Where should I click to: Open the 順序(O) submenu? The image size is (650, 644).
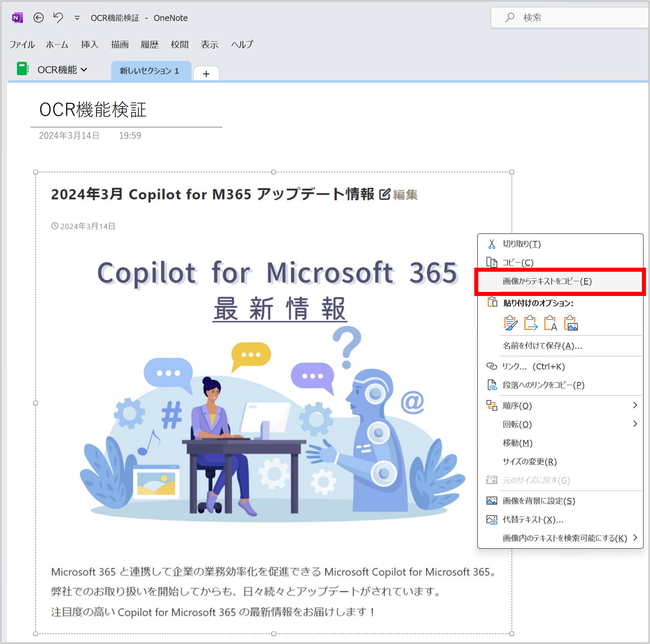[635, 405]
